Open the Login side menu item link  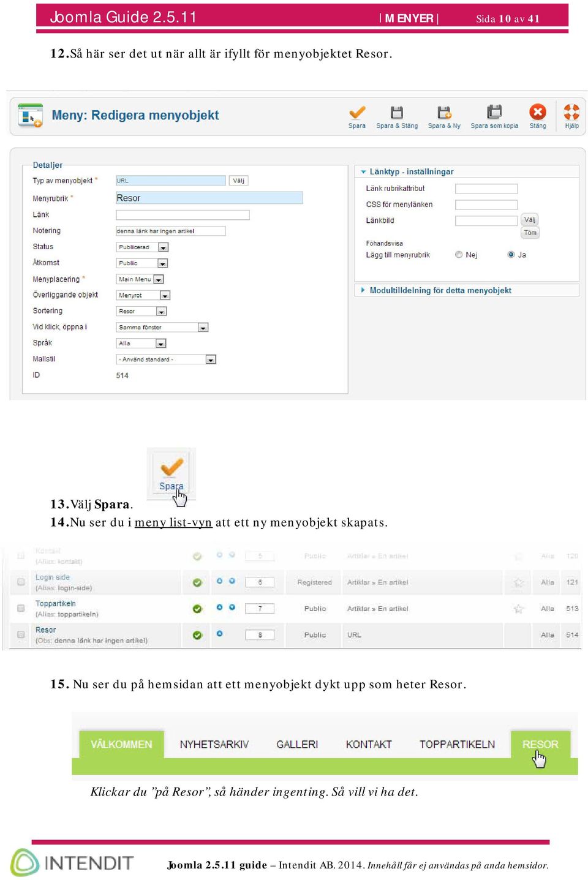53,577
